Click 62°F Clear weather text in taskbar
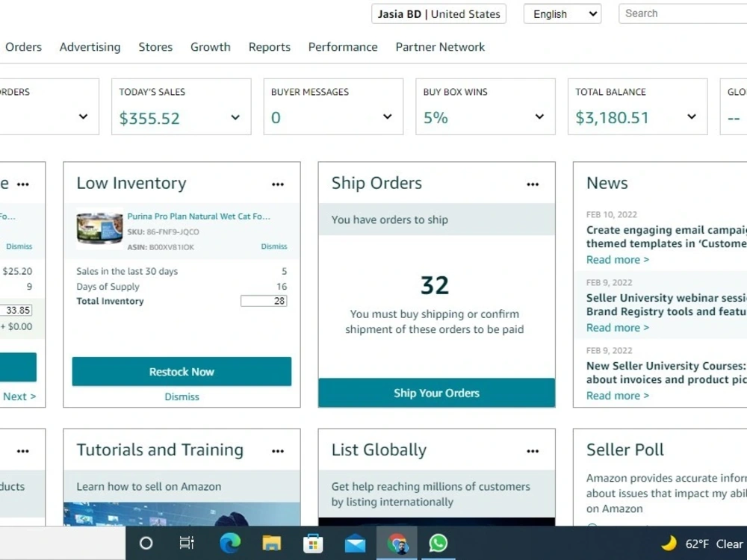Image resolution: width=747 pixels, height=560 pixels. 713,544
